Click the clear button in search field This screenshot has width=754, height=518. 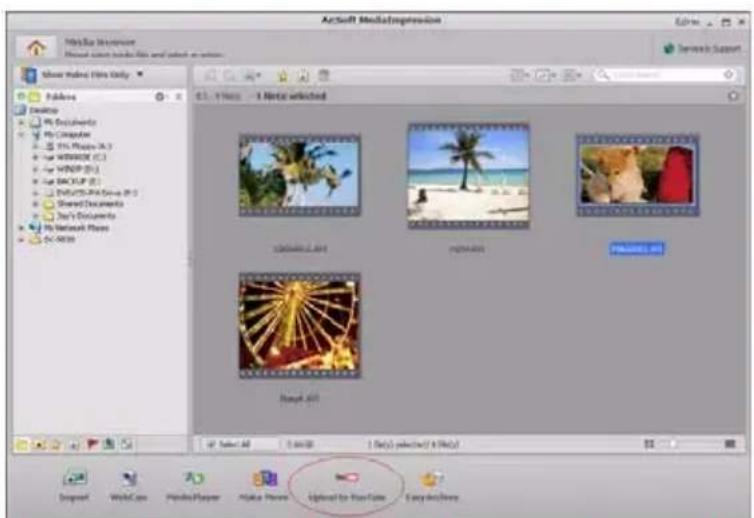pyautogui.click(x=729, y=75)
